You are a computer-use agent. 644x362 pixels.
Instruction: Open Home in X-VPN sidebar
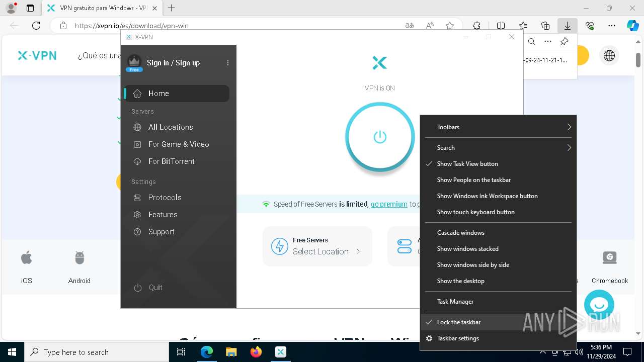point(177,94)
